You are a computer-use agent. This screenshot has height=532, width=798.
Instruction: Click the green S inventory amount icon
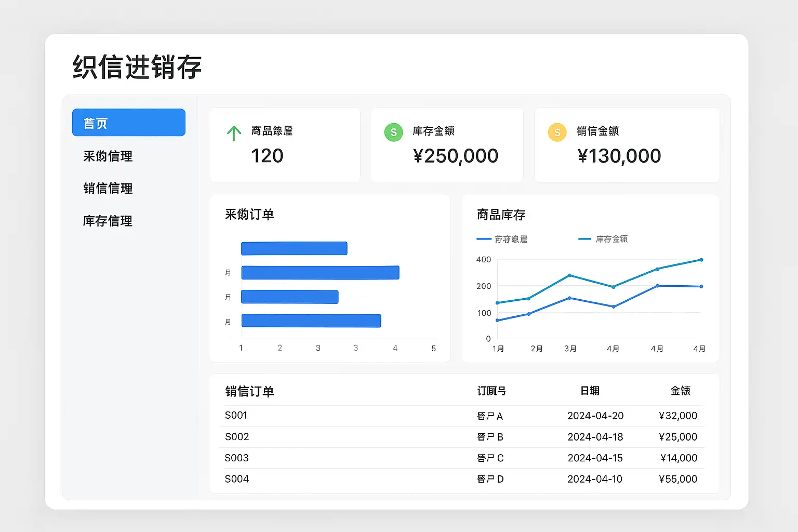[393, 132]
